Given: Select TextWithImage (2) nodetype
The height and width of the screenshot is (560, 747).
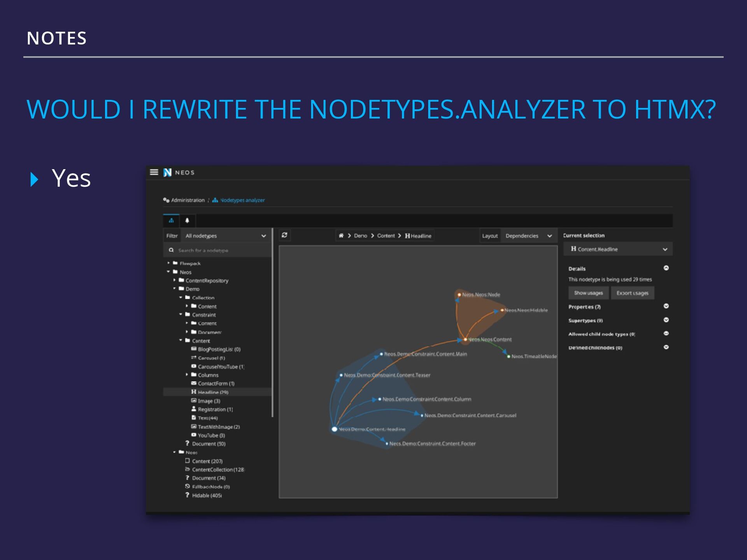Looking at the screenshot, I should coord(216,427).
